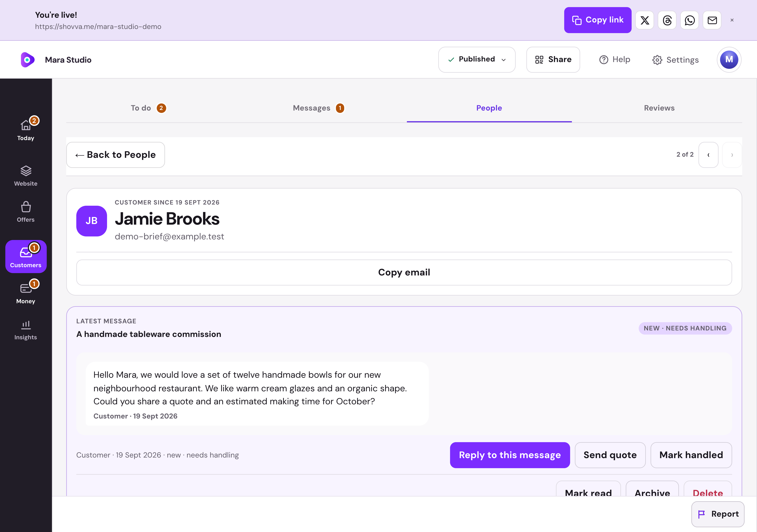Share the link on Threads
Viewport: 757px width, 532px height.
coord(667,20)
